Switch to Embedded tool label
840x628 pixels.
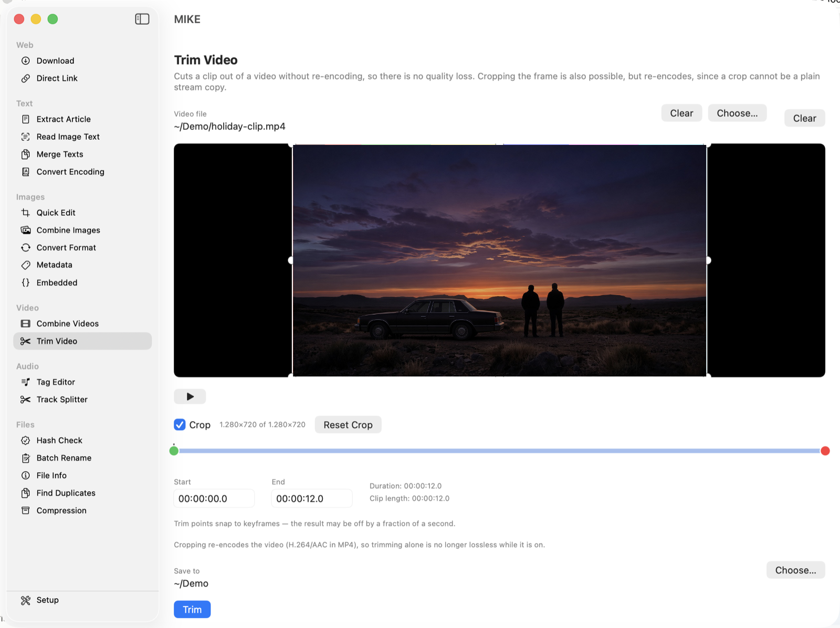[x=57, y=282]
